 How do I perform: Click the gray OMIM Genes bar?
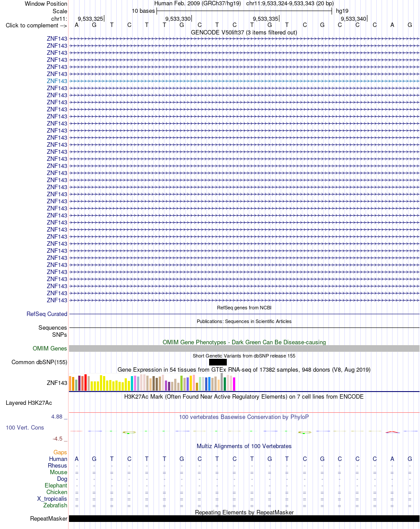coord(244,349)
